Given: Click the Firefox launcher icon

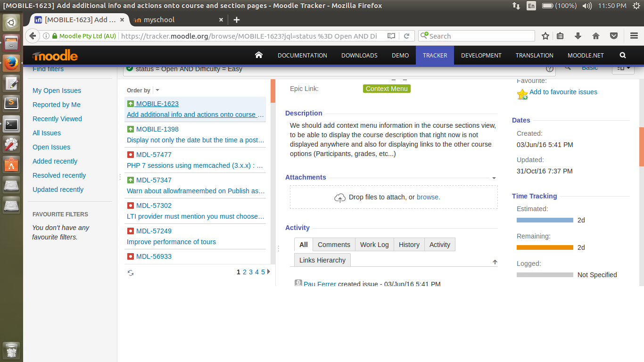Looking at the screenshot, I should [11, 63].
